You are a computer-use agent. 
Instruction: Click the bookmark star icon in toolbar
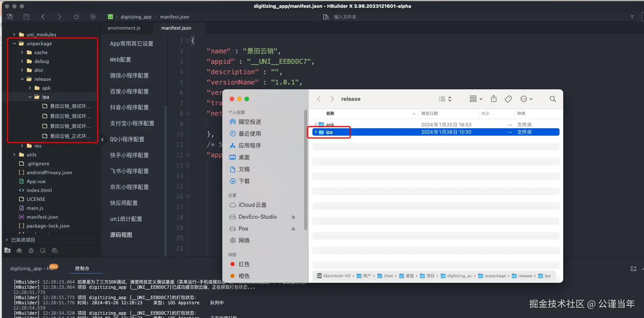[76, 17]
